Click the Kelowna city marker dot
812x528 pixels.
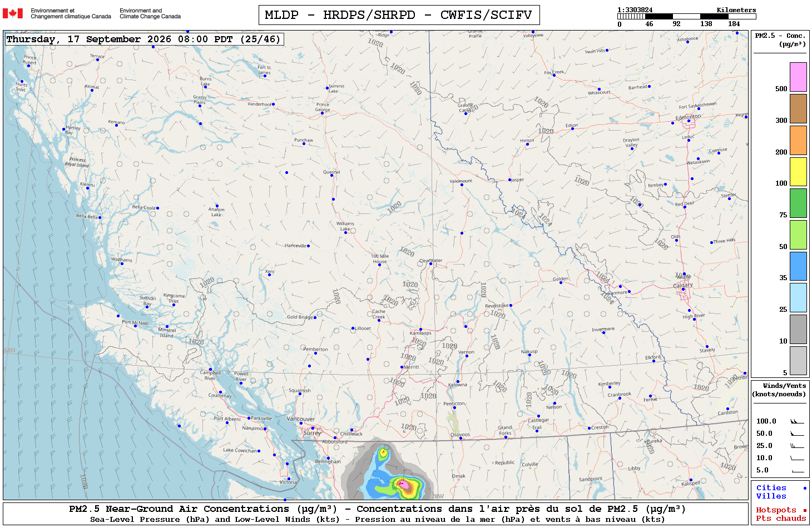coord(458,381)
